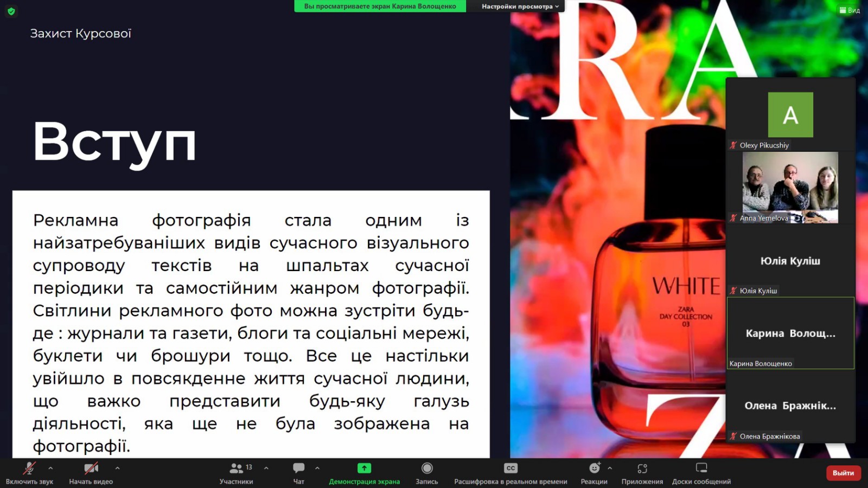Image resolution: width=868 pixels, height=488 pixels.
Task: Click the slide title Захист Курсової
Action: (x=80, y=34)
